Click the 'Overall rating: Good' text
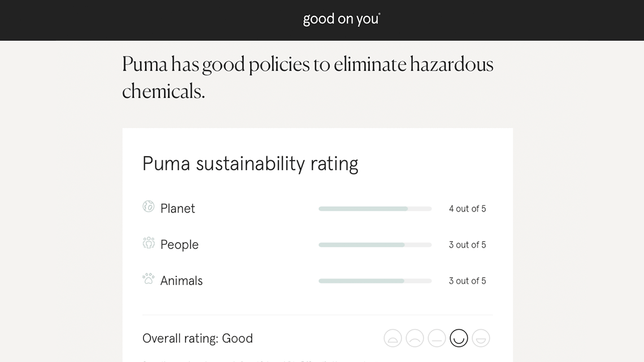644x362 pixels. click(x=198, y=338)
